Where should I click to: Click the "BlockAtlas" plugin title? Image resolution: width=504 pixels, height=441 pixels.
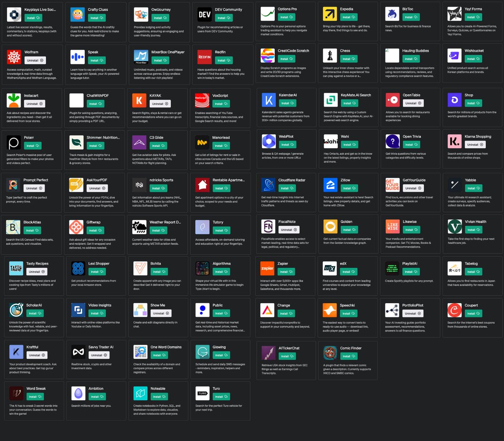click(x=32, y=223)
